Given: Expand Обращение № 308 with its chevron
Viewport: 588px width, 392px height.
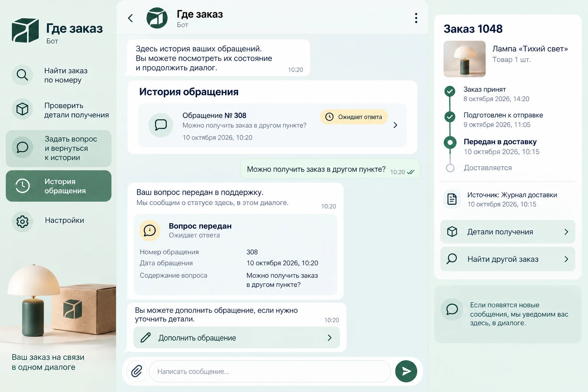Looking at the screenshot, I should click(x=395, y=125).
